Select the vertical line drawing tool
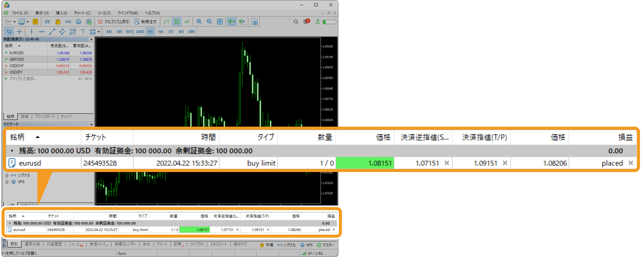Viewport: 644px width, 257px height. [x=31, y=32]
